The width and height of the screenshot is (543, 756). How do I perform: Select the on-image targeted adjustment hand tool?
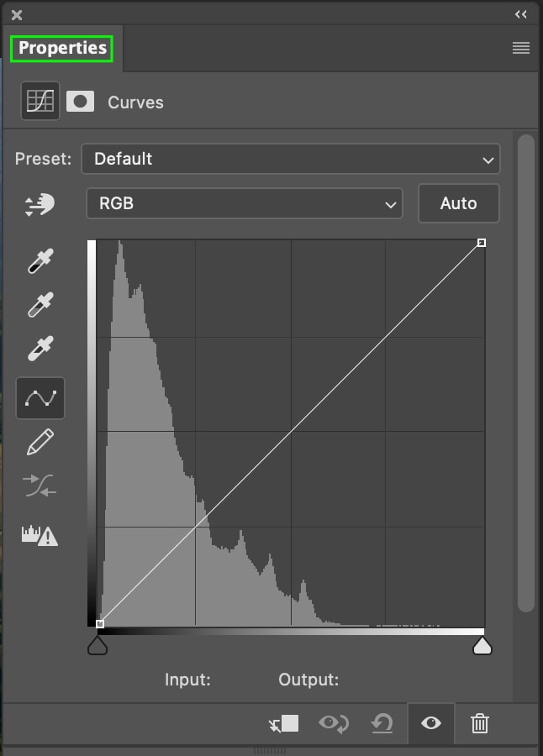(x=40, y=204)
